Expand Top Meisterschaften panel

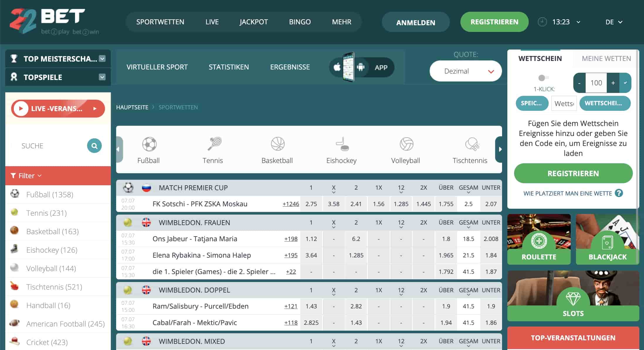pyautogui.click(x=102, y=59)
